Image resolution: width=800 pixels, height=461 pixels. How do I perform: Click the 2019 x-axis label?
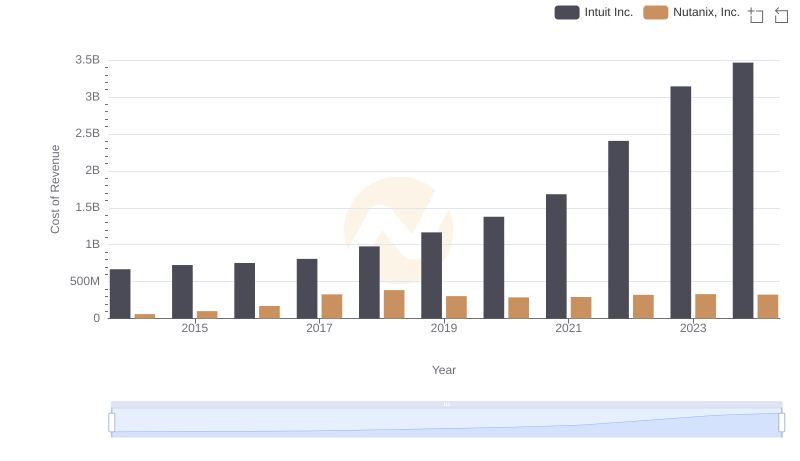tap(444, 328)
